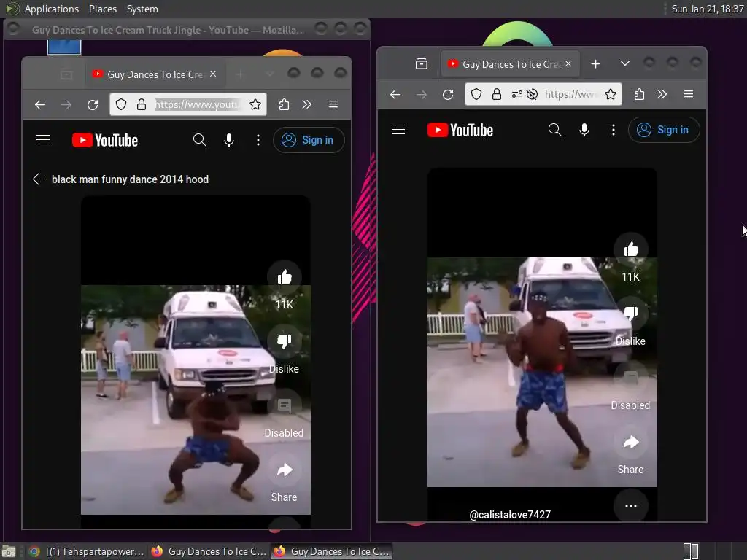This screenshot has height=560, width=747.
Task: Open Firefox View icon in right window
Action: (x=422, y=64)
